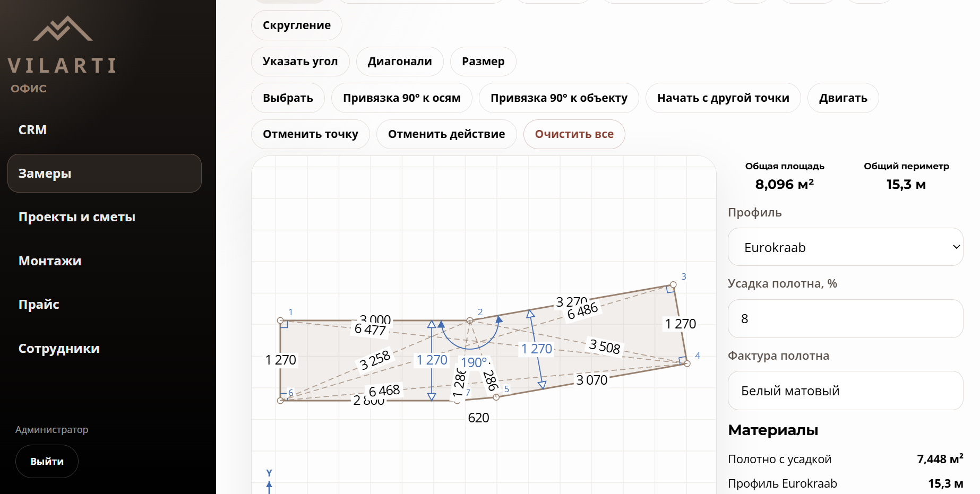
Task: Click the Усадка полотна input field
Action: [846, 319]
